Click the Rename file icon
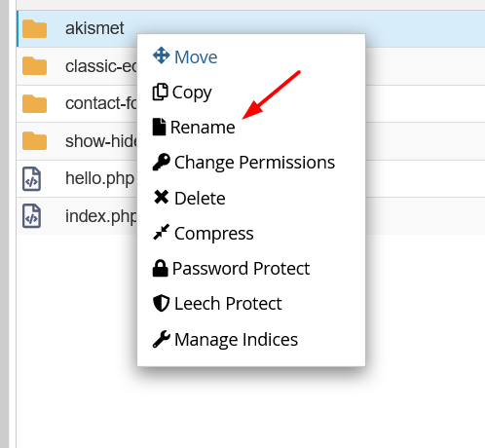The height and width of the screenshot is (448, 485). pyautogui.click(x=159, y=127)
